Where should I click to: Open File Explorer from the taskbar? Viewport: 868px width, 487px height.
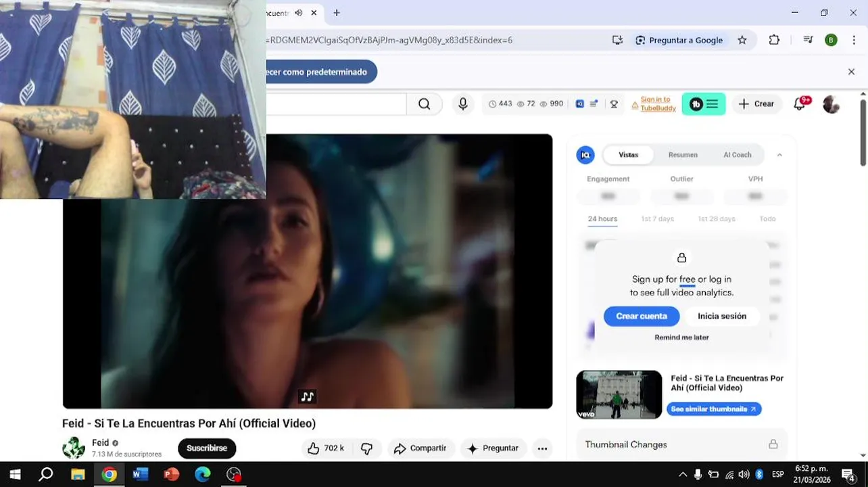pos(78,474)
